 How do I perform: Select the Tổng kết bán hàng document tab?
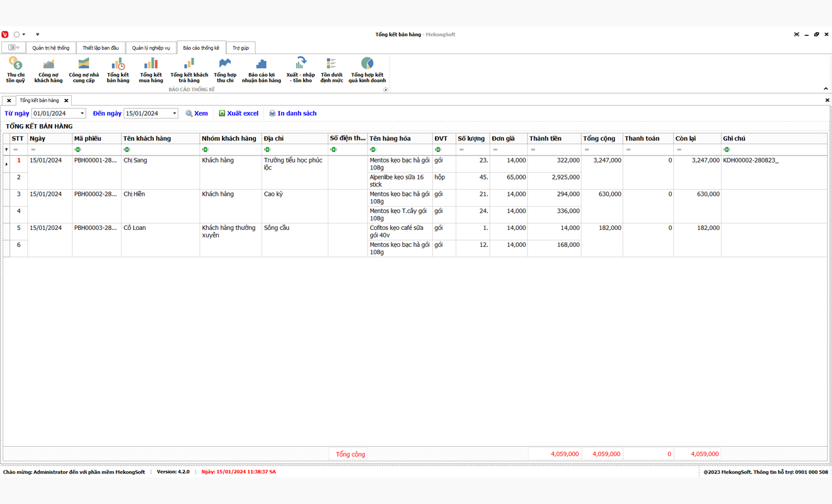pyautogui.click(x=39, y=100)
